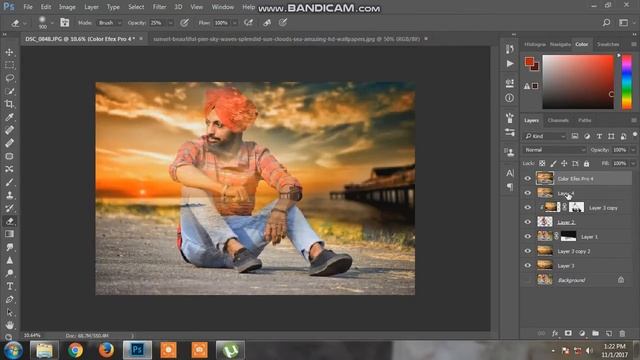Click the Add layer style fx icon
The width and height of the screenshot is (640, 360).
pyautogui.click(x=555, y=333)
